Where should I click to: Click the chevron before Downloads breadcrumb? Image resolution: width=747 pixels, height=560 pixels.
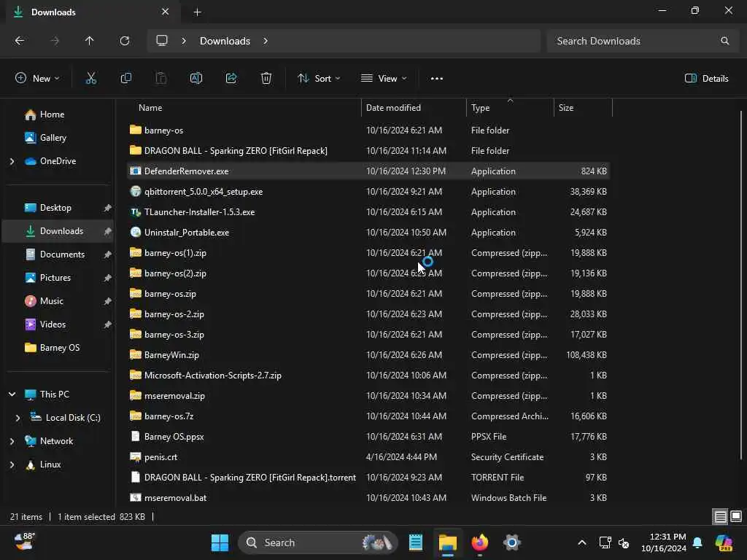[184, 41]
